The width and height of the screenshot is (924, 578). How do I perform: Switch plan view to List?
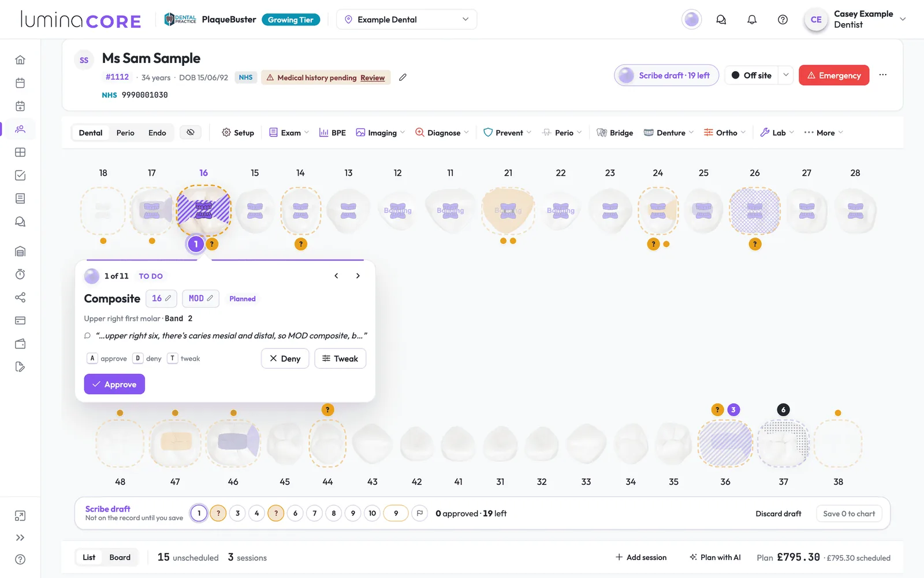[x=89, y=557]
